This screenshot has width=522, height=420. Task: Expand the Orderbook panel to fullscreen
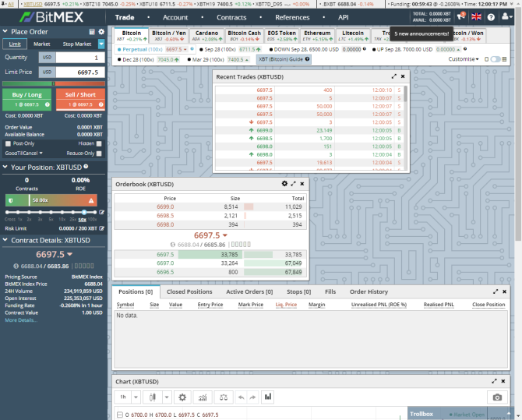tap(293, 184)
